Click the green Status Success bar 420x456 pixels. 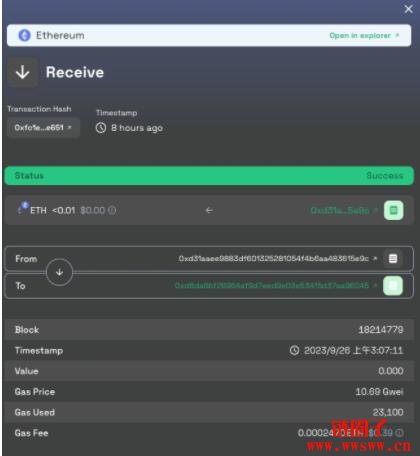click(209, 176)
